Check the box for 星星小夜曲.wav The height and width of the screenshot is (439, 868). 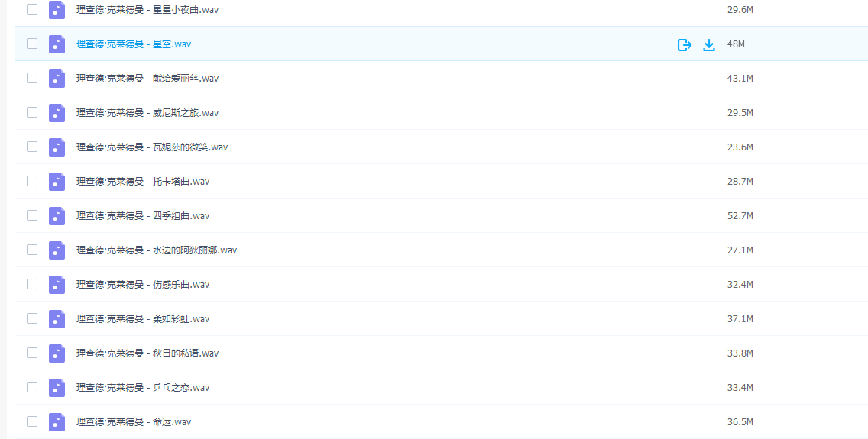point(32,9)
